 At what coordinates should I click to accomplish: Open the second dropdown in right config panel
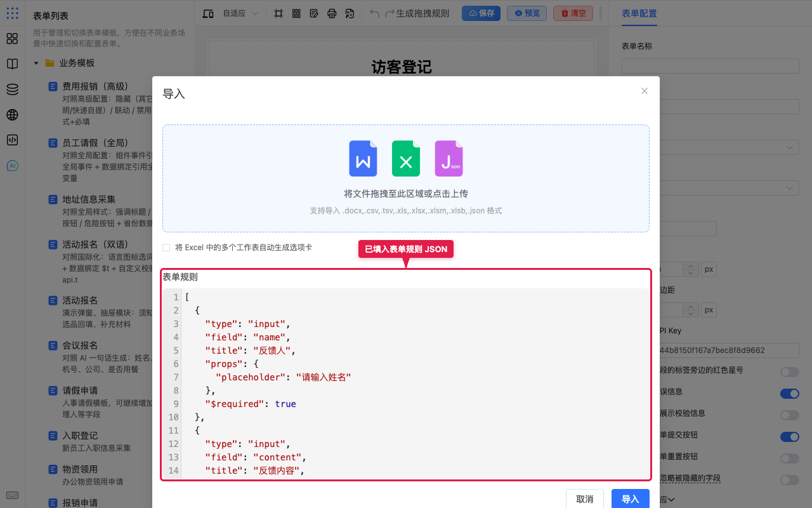(x=729, y=188)
